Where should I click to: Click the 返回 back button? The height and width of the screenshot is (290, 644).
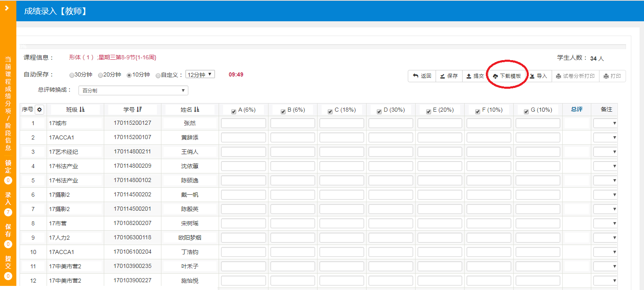(422, 76)
